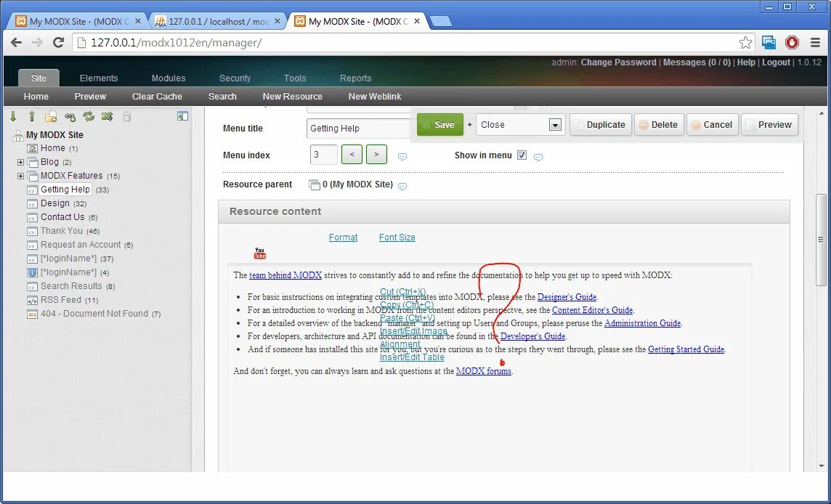This screenshot has width=831, height=504.
Task: Click the Logout link in the header
Action: [x=776, y=62]
